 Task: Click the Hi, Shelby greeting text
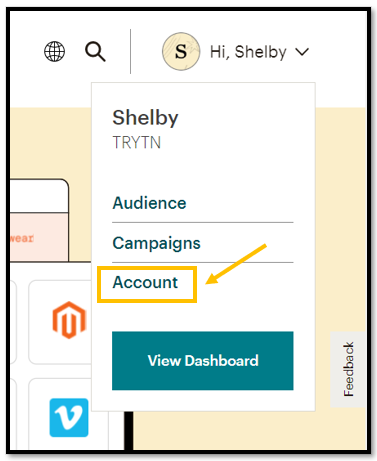coord(248,52)
